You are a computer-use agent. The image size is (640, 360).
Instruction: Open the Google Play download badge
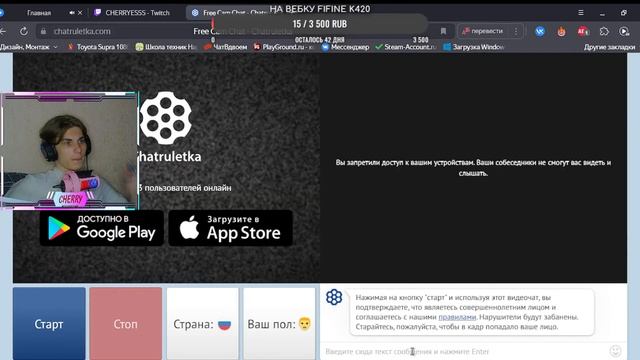click(x=102, y=228)
